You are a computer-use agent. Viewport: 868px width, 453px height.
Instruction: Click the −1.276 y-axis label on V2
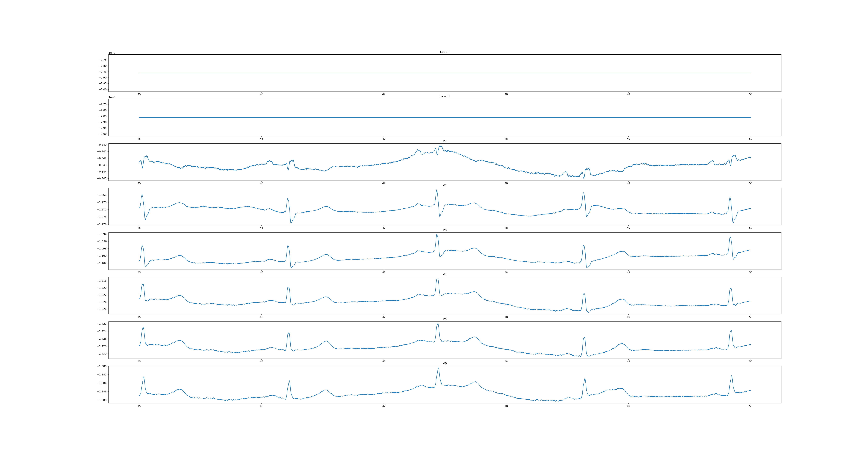coord(102,224)
